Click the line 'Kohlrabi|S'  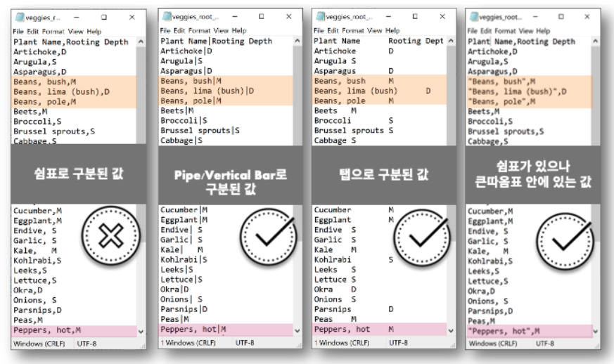click(x=184, y=259)
